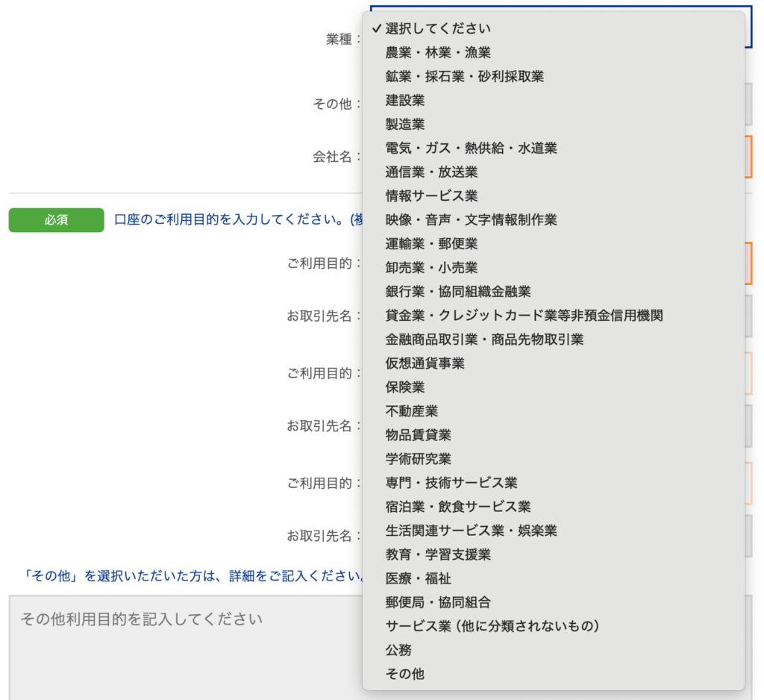Select the checked 選択してください option
Viewport: 764px width, 700px height.
[433, 28]
